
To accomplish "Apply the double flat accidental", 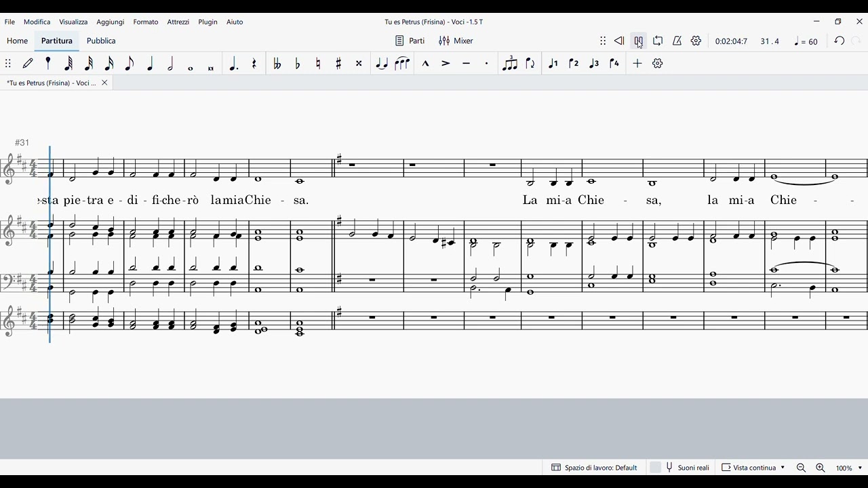I will pyautogui.click(x=277, y=64).
